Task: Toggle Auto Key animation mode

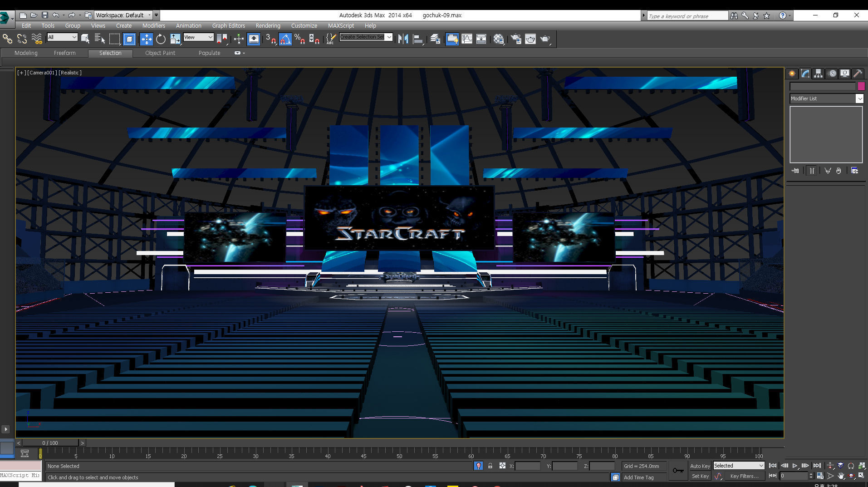Action: tap(700, 466)
